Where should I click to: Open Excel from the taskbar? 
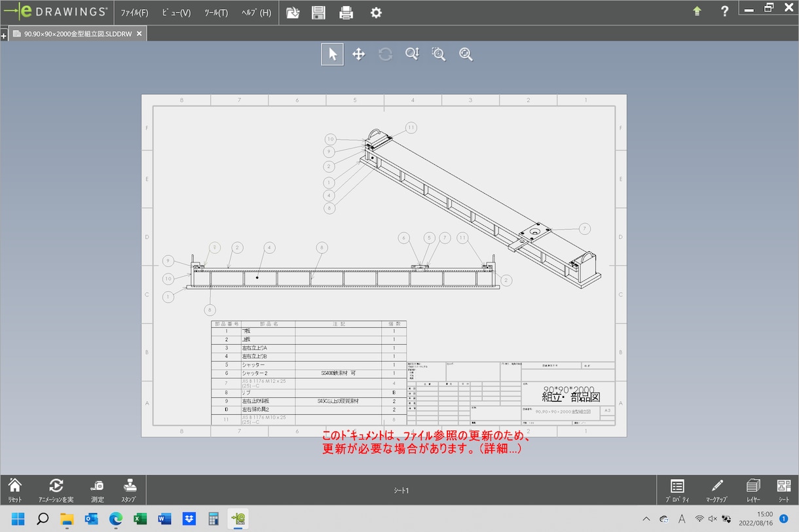click(x=140, y=519)
